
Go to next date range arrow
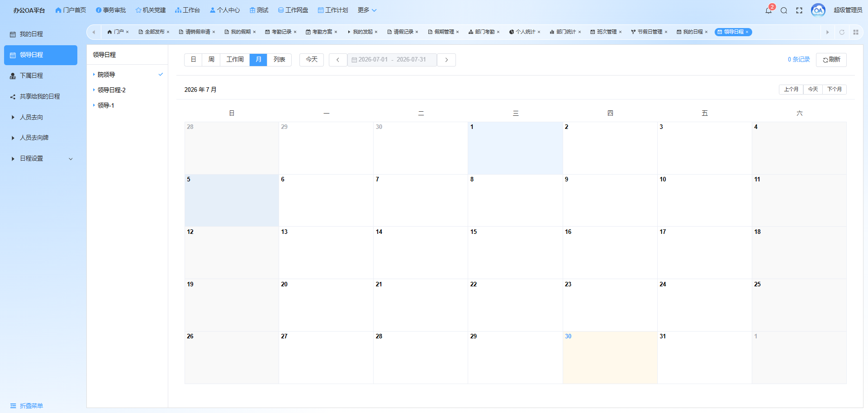pyautogui.click(x=446, y=60)
